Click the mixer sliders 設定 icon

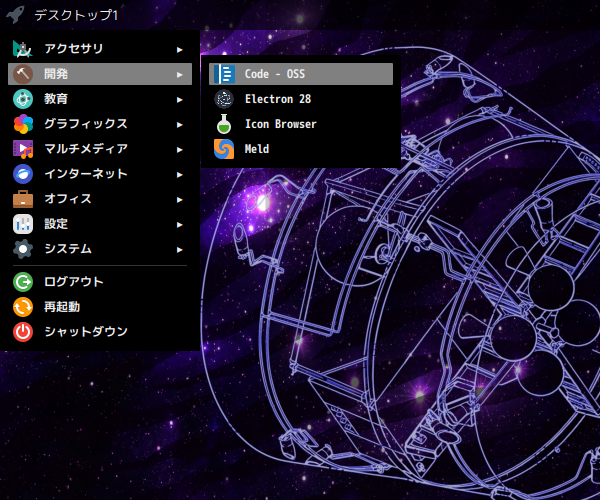[23, 224]
